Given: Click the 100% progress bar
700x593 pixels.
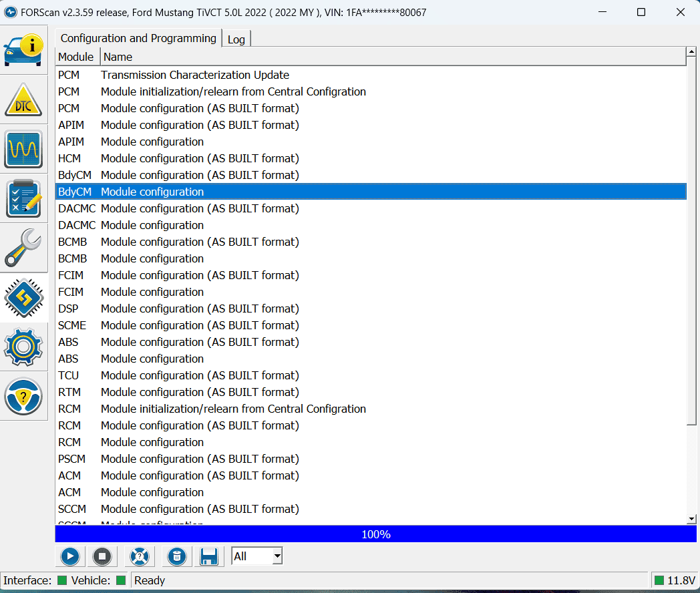Looking at the screenshot, I should tap(376, 534).
